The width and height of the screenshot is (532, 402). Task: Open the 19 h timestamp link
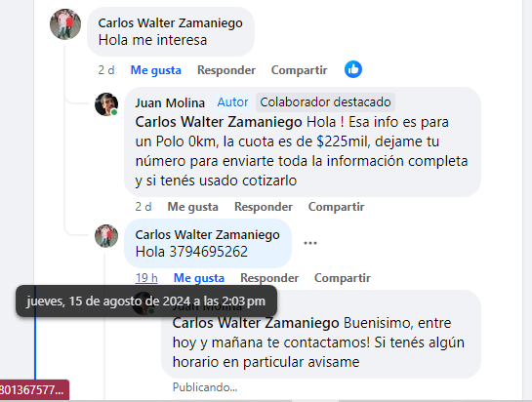point(146,278)
